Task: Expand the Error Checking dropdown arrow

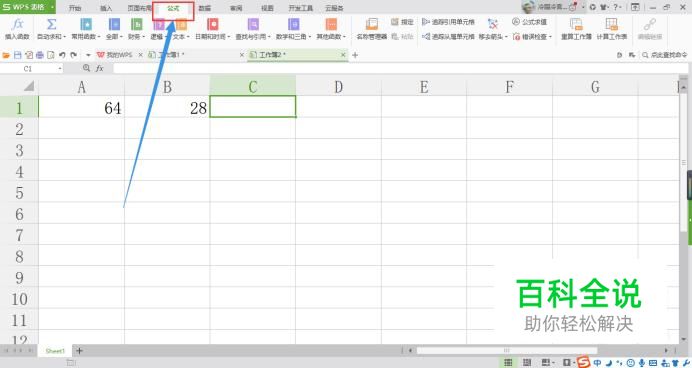Action: click(550, 37)
